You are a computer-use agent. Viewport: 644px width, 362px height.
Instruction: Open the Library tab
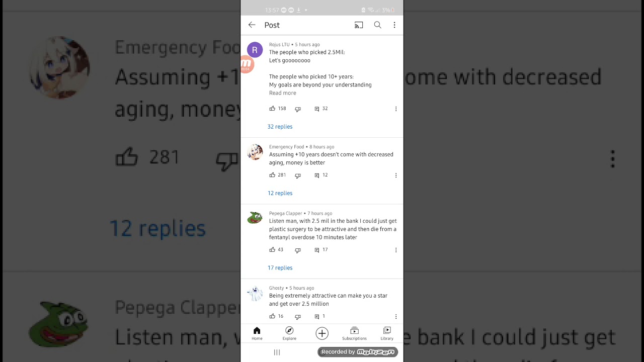point(387,333)
